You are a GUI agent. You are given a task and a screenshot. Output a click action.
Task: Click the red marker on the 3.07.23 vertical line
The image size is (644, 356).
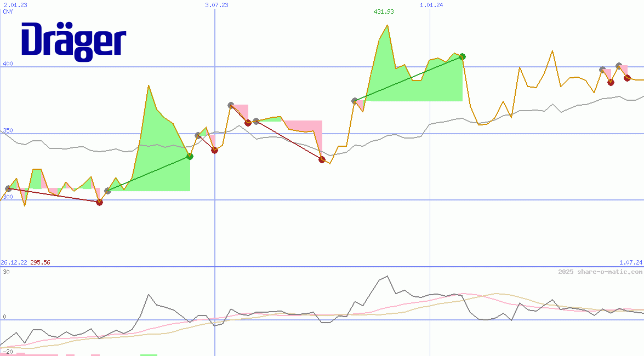(x=214, y=150)
